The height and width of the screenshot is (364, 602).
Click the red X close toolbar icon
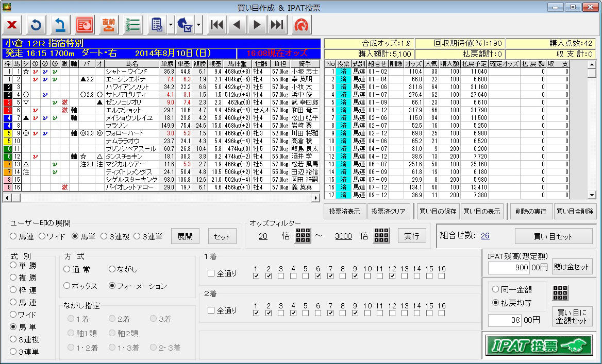(12, 25)
